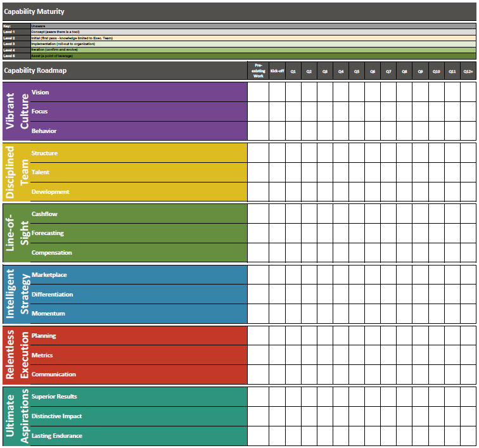Click the 'Q3' column header
This screenshot has height=448, width=479.
tap(325, 70)
